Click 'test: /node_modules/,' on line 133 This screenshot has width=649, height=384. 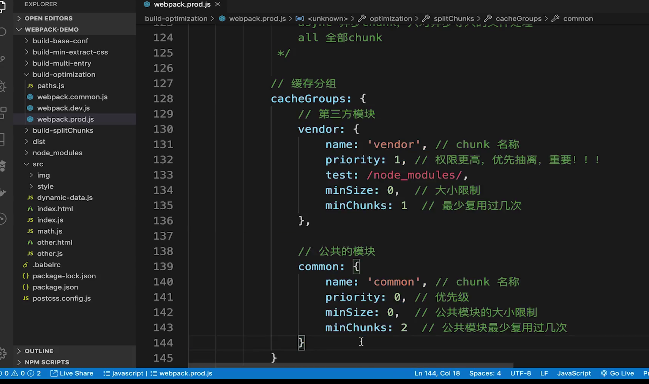tap(397, 175)
